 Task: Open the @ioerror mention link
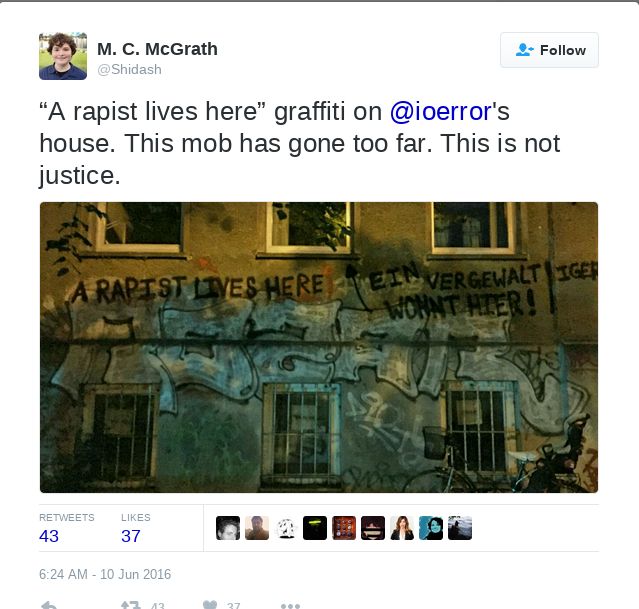click(x=441, y=111)
